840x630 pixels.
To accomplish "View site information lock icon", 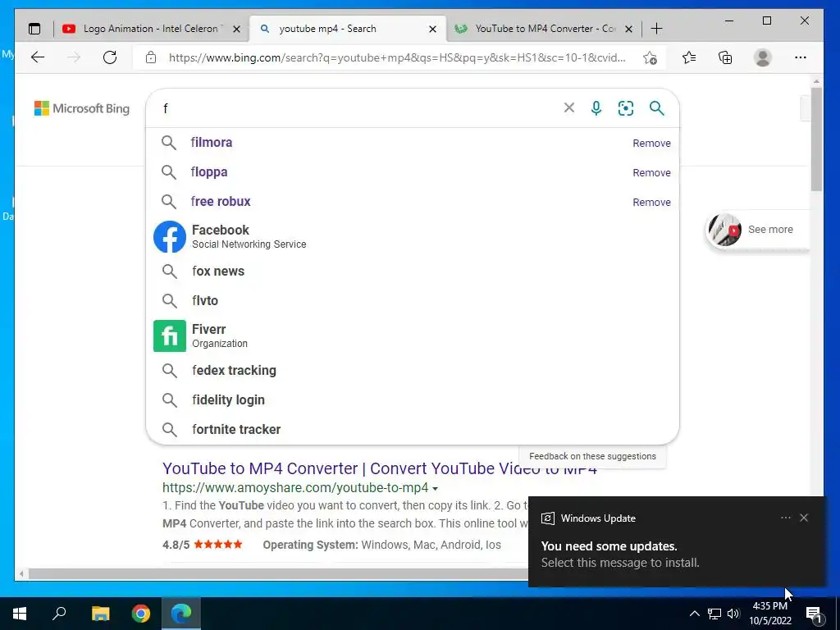I will point(151,57).
